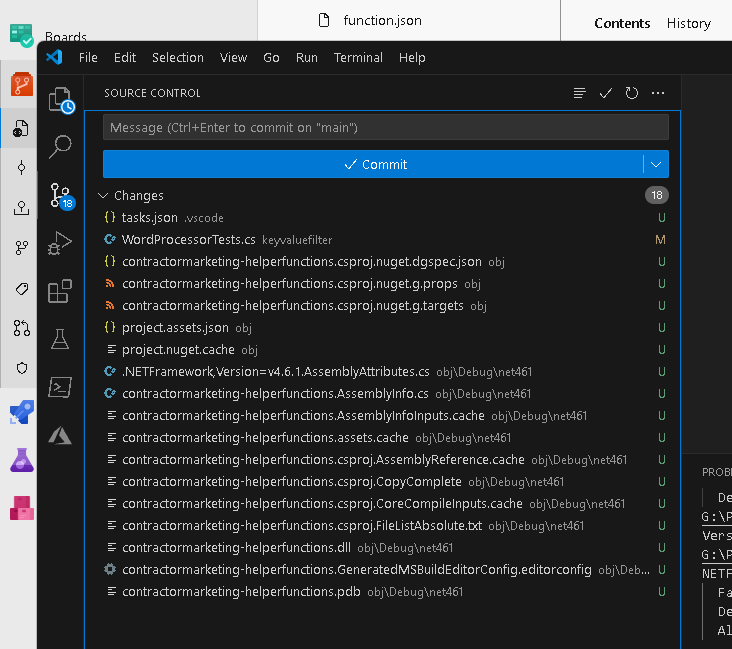Open Commits icon in DevOps sidebar
Screen dimensions: 732x649
21,168
